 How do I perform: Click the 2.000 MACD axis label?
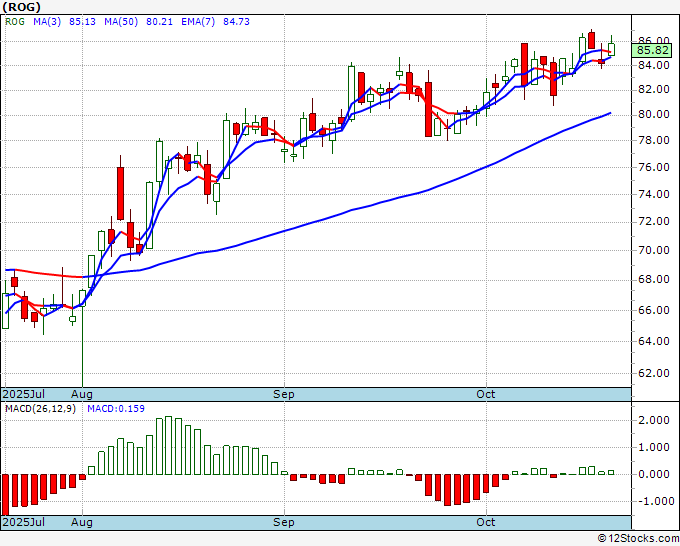pos(653,420)
